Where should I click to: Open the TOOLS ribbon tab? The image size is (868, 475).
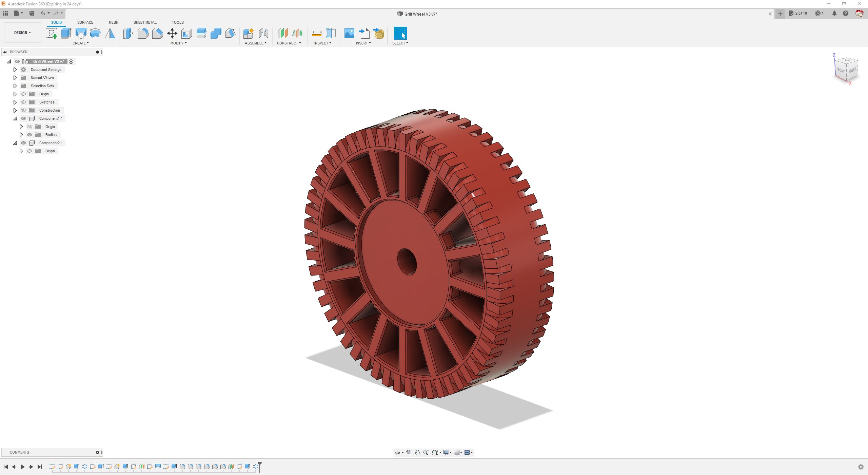[178, 22]
